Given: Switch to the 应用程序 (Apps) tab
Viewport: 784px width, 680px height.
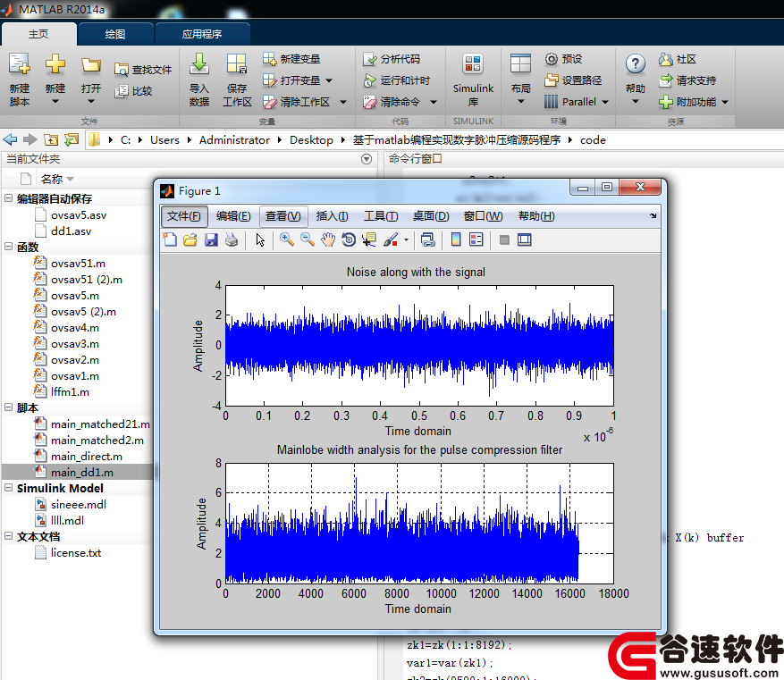Looking at the screenshot, I should (x=202, y=34).
